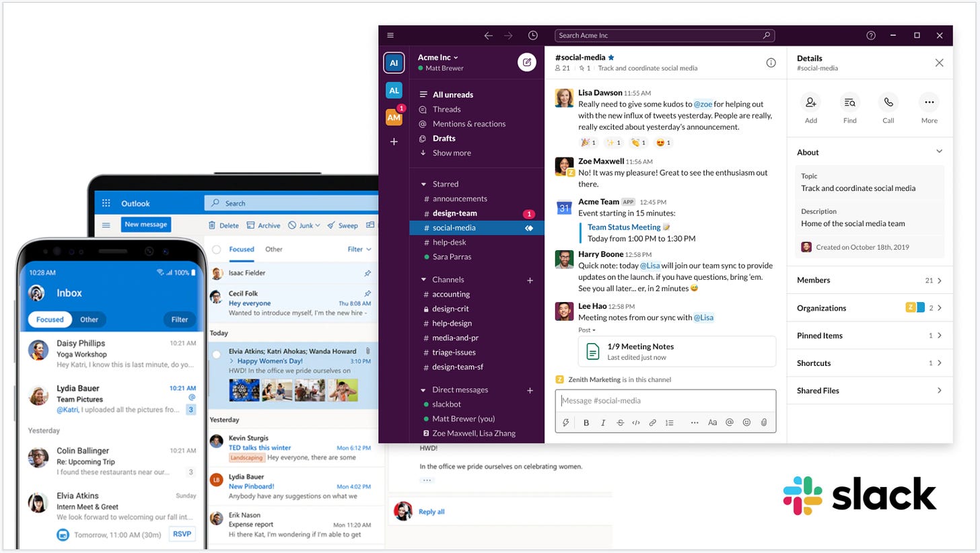Mention someone with the @ icon
The image size is (980, 553).
(730, 422)
